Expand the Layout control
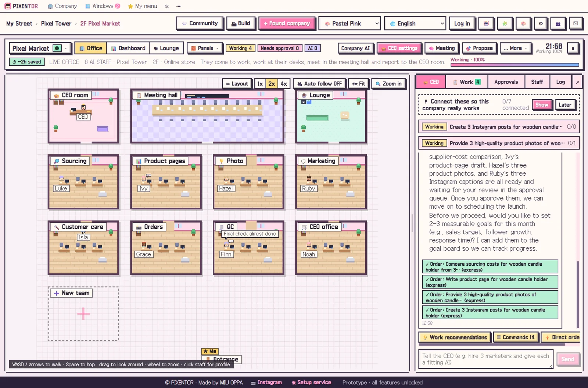This screenshot has width=588, height=388. [237, 84]
